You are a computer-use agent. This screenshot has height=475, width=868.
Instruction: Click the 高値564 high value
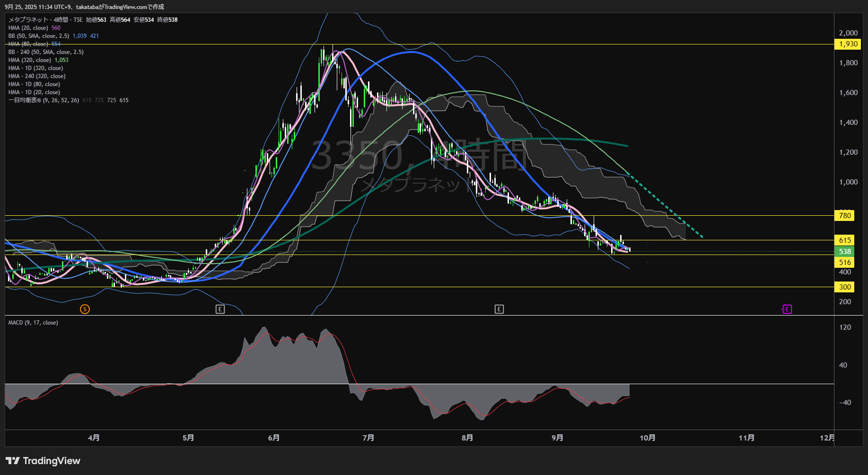(120, 20)
